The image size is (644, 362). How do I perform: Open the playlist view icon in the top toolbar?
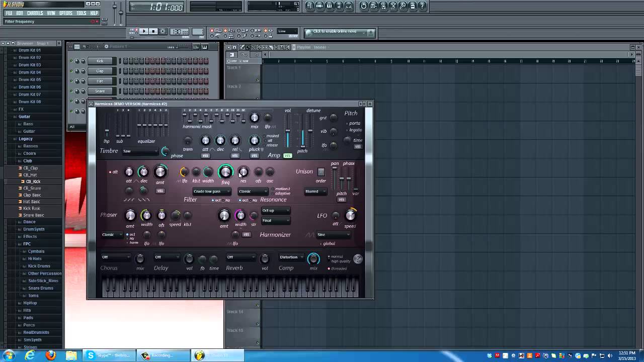310,6
